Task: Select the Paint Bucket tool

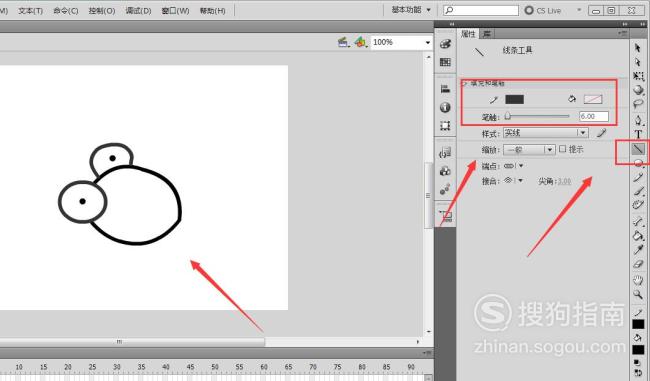Action: coord(638,236)
